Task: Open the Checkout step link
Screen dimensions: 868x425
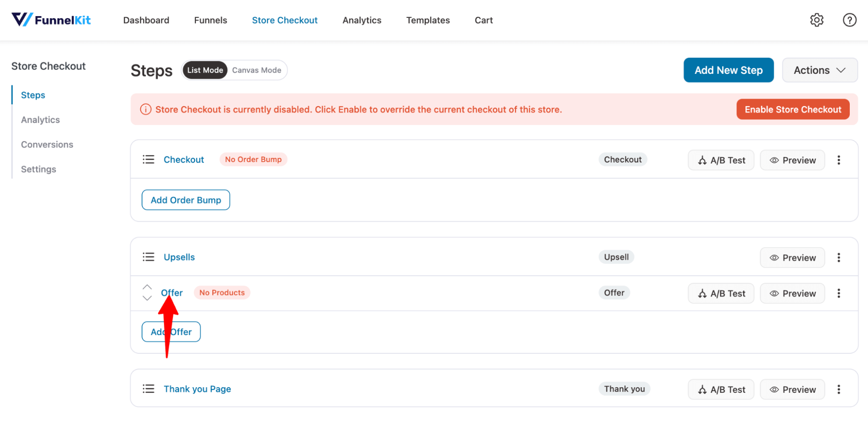Action: click(184, 159)
